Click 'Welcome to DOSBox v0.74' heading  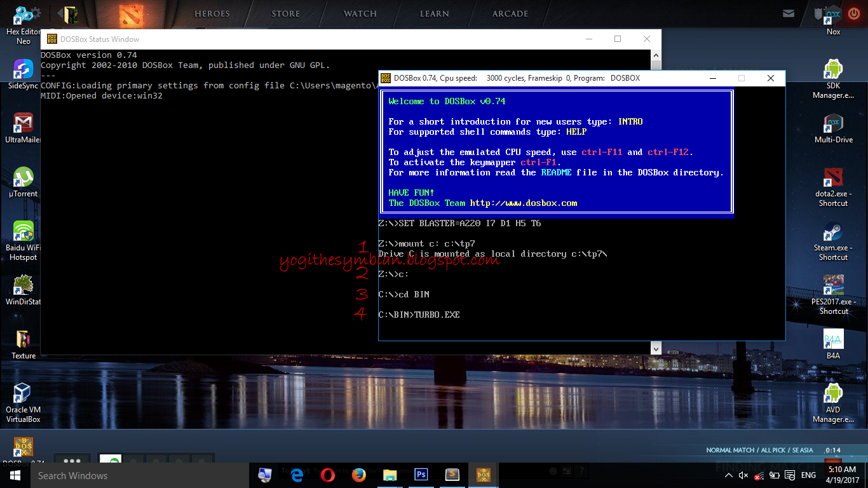(x=447, y=102)
